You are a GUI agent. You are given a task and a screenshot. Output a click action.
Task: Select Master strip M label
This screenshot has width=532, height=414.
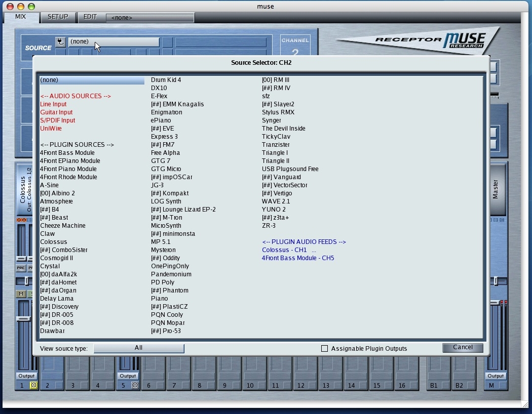coord(491,385)
